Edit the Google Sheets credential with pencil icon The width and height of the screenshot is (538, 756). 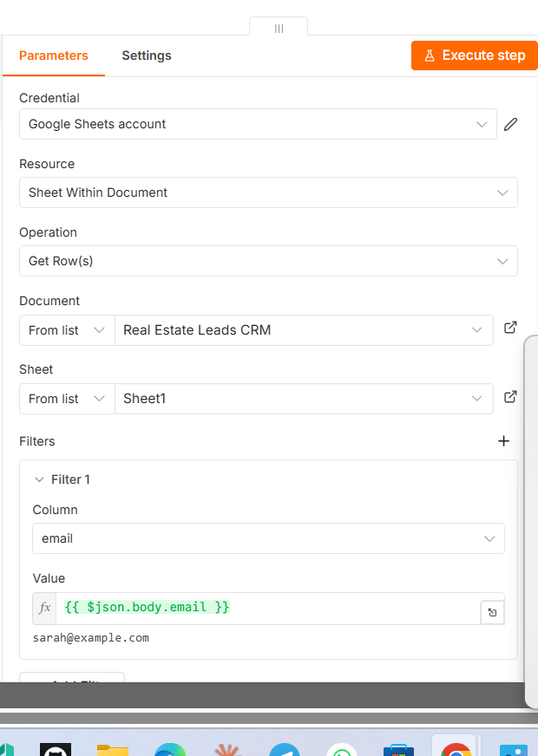[510, 124]
